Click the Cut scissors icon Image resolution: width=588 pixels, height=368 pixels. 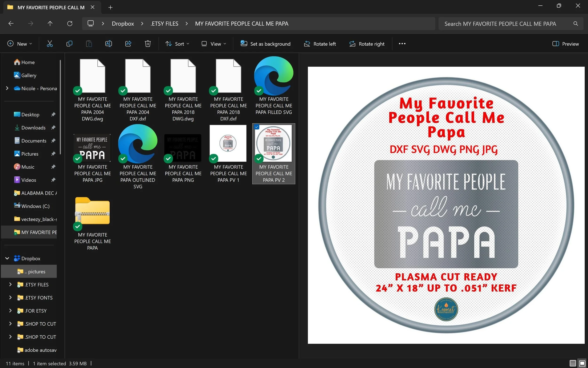click(50, 44)
